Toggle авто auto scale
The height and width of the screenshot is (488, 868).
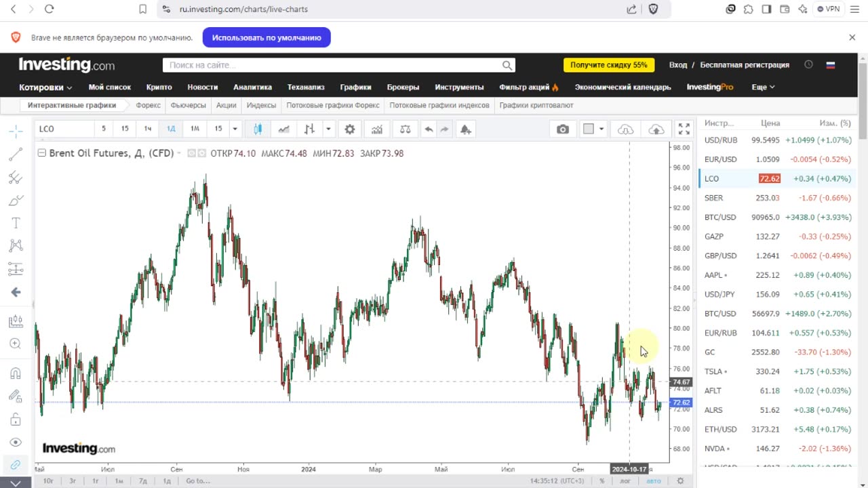(653, 481)
